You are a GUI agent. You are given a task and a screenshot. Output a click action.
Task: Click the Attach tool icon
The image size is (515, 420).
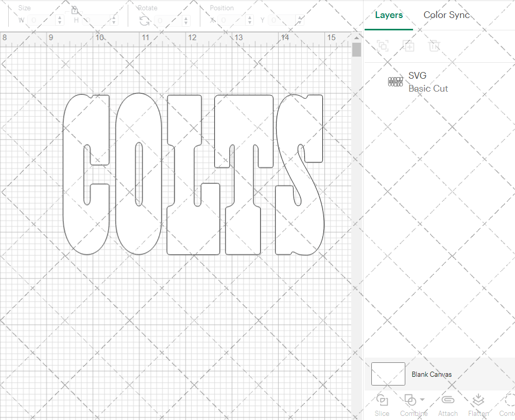[448, 400]
